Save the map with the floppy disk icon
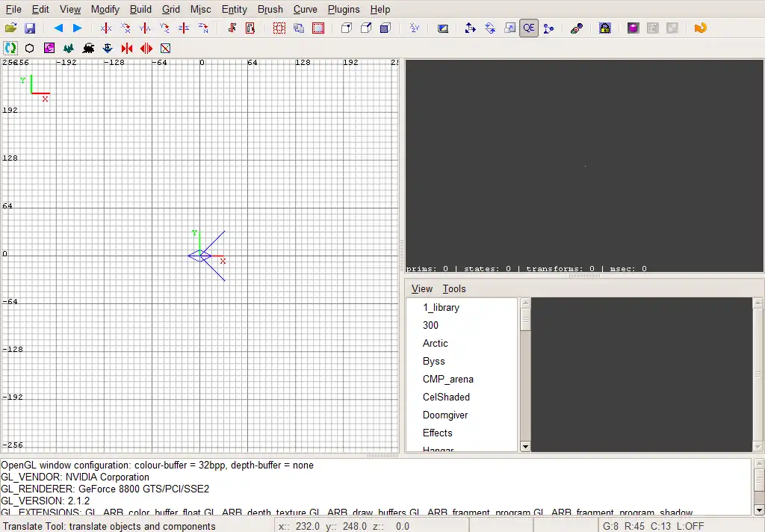Image resolution: width=765 pixels, height=532 pixels. click(30, 28)
